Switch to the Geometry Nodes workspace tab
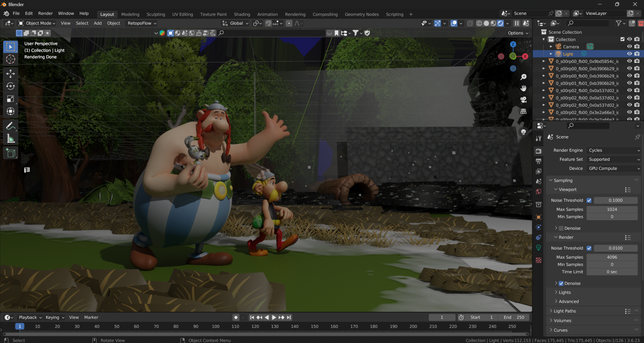 [362, 14]
